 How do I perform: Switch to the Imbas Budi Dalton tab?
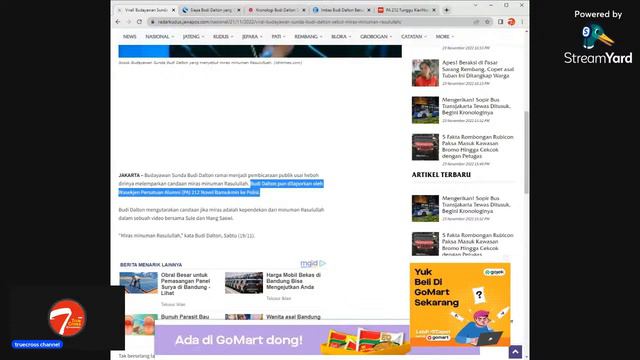[342, 10]
